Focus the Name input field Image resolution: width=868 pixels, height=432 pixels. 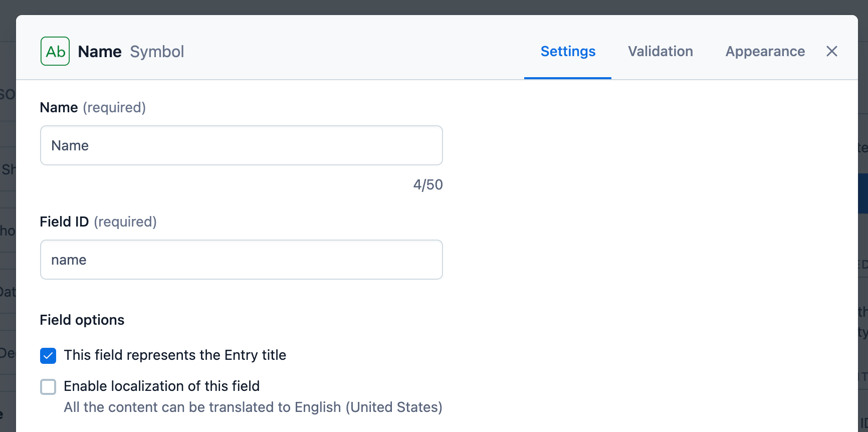[242, 145]
